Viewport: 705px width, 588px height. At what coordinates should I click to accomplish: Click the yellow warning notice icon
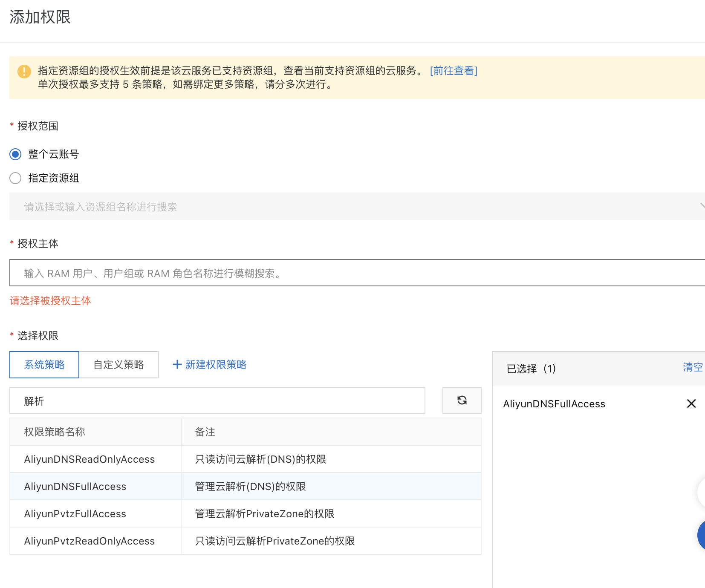click(x=24, y=71)
